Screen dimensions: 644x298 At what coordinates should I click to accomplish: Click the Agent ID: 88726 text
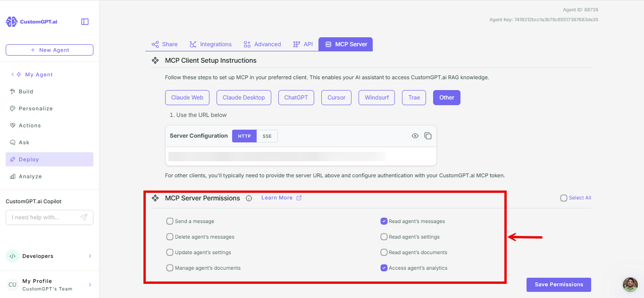coord(580,9)
